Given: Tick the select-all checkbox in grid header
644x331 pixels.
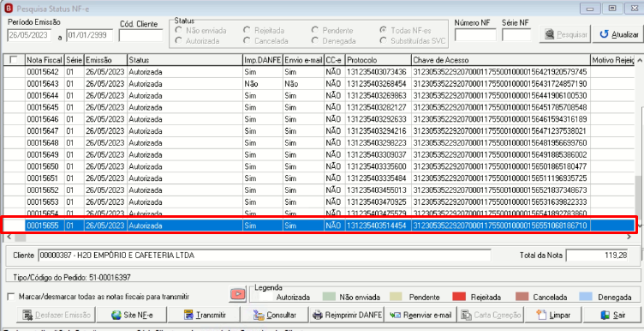Looking at the screenshot, I should pos(14,60).
